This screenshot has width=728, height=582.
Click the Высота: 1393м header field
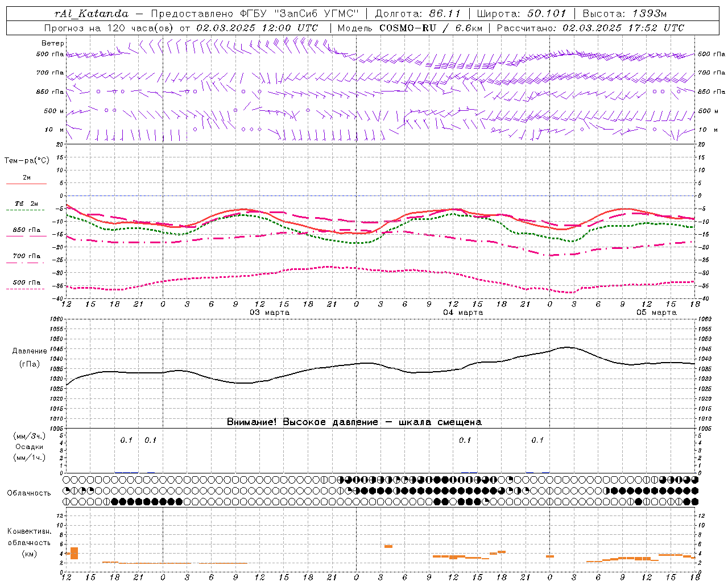click(x=624, y=14)
